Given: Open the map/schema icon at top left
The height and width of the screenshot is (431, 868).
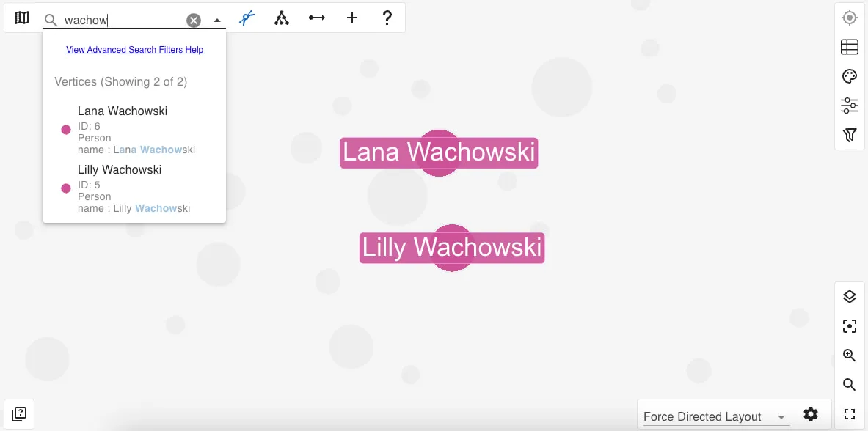Looking at the screenshot, I should (21, 18).
